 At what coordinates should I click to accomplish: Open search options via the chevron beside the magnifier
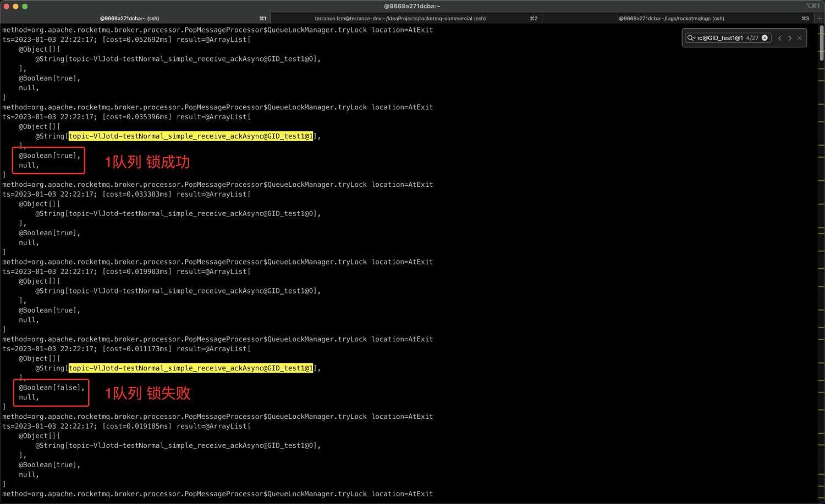[x=696, y=38]
